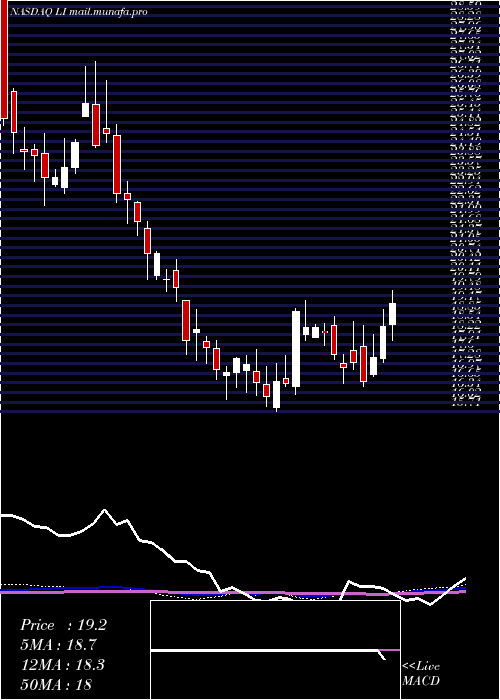
Task: Click the 5MA : 18.7 value
Action: [58, 645]
